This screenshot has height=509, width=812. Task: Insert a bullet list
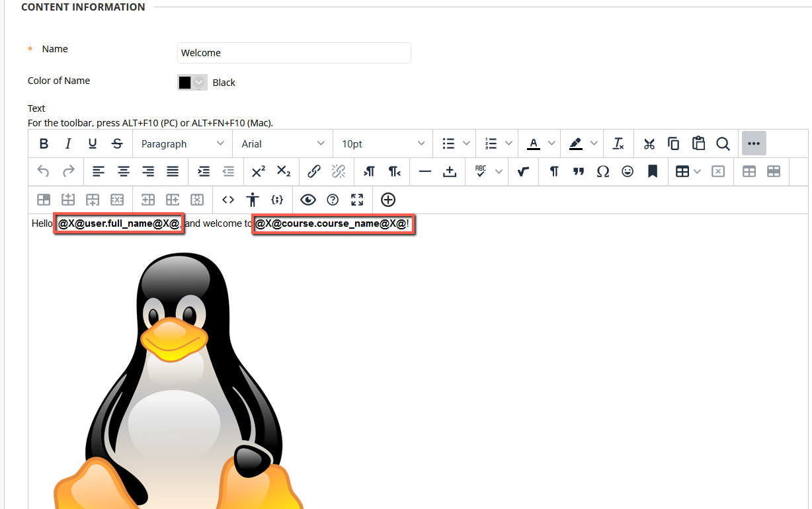click(x=448, y=143)
